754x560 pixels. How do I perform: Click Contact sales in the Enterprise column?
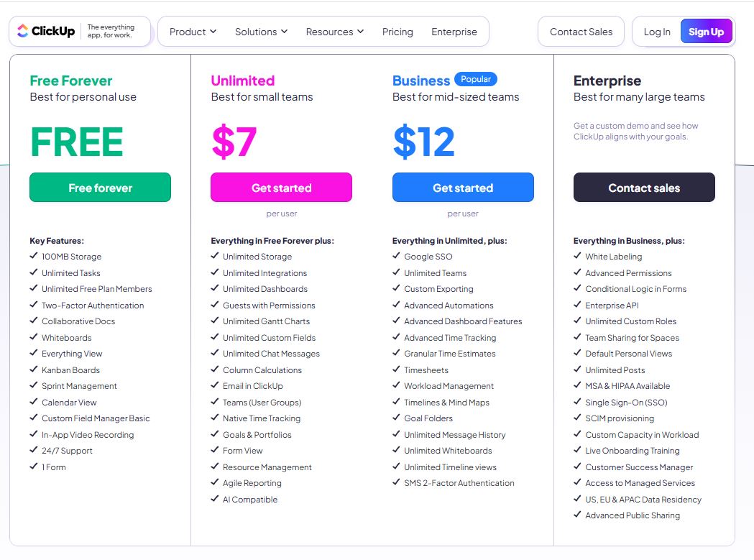[643, 187]
